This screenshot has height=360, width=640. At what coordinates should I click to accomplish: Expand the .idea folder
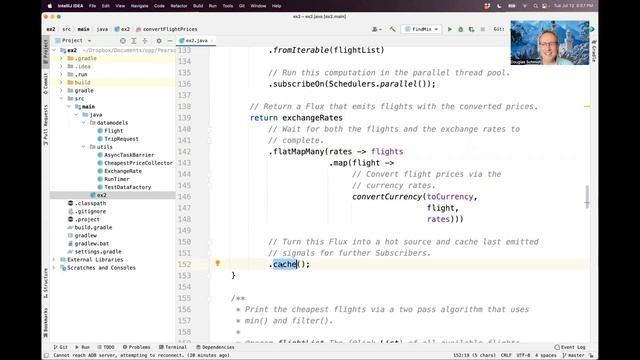pos(61,66)
